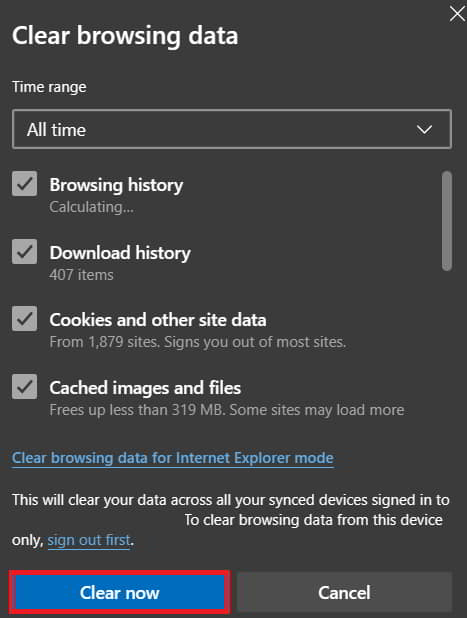467x618 pixels.
Task: Click the Calculating... status text
Action: tap(91, 207)
